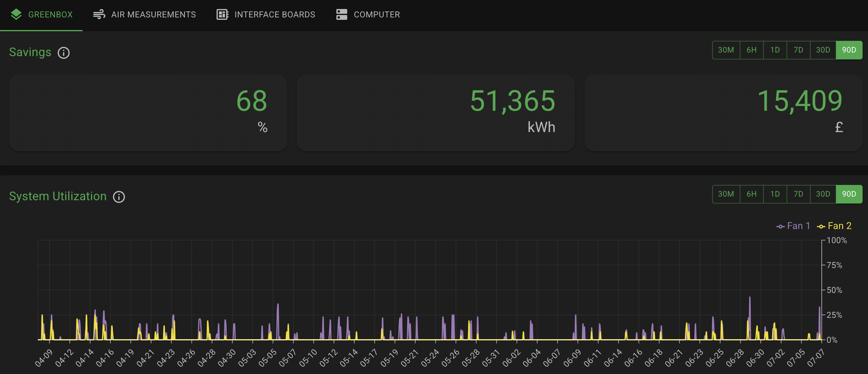Image resolution: width=868 pixels, height=374 pixels.
Task: Select 7D range for System Utilization
Action: [798, 194]
